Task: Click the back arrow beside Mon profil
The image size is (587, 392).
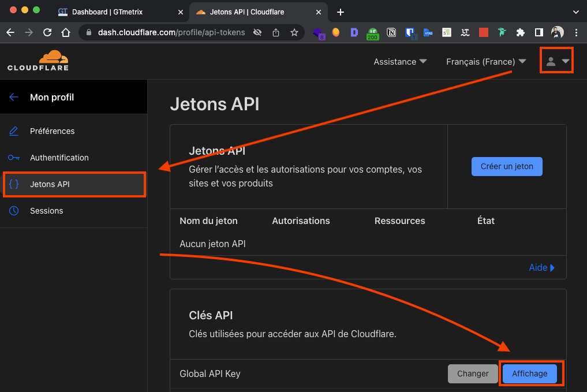Action: click(x=14, y=98)
